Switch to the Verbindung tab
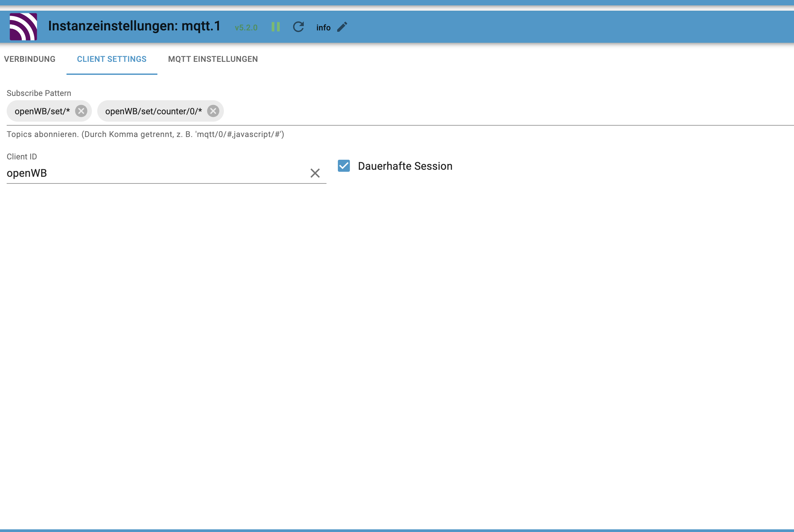This screenshot has width=794, height=532. [29, 59]
